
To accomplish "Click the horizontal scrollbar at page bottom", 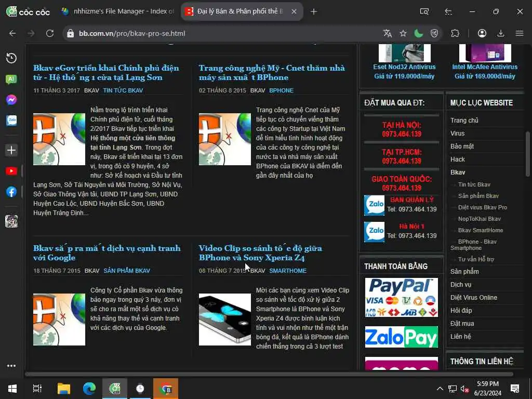I will (x=269, y=374).
